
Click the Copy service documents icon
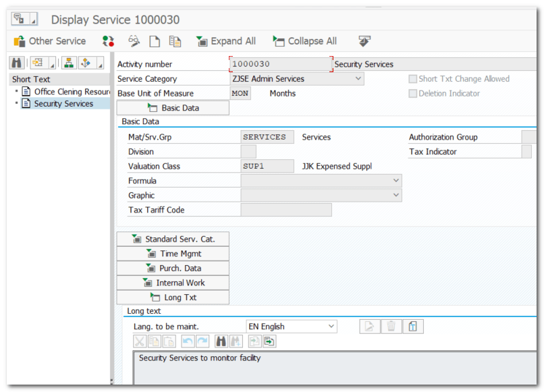tap(175, 41)
